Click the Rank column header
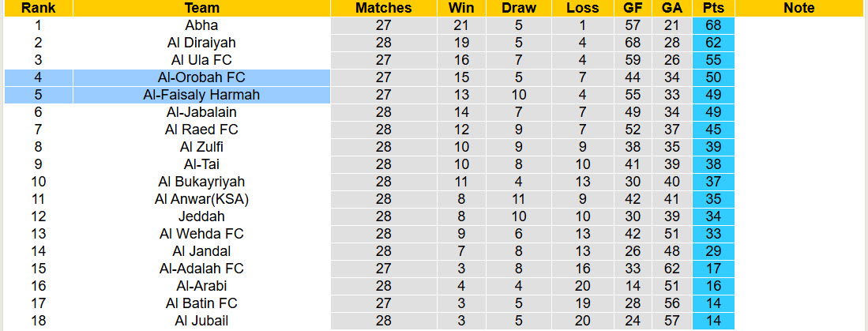 38,8
